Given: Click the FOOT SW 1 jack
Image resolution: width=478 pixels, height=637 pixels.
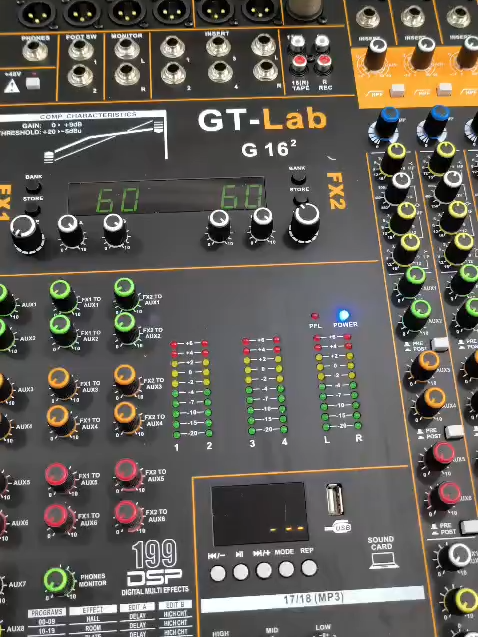Looking at the screenshot, I should [x=80, y=50].
